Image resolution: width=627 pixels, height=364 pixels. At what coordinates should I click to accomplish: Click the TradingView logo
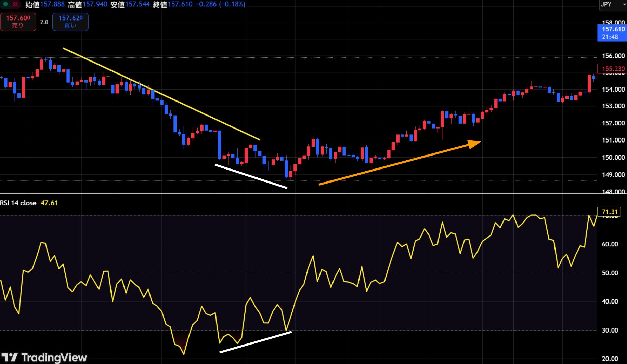(44, 358)
